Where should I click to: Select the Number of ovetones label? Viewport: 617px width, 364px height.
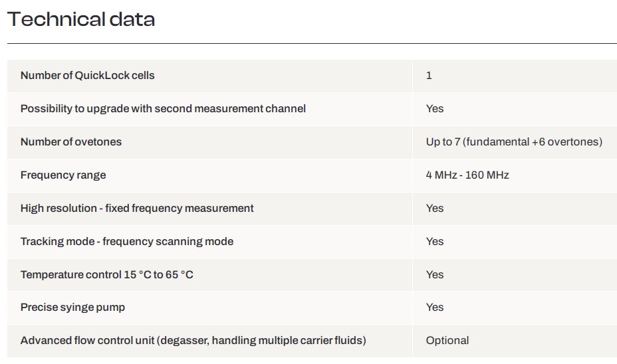tap(71, 141)
